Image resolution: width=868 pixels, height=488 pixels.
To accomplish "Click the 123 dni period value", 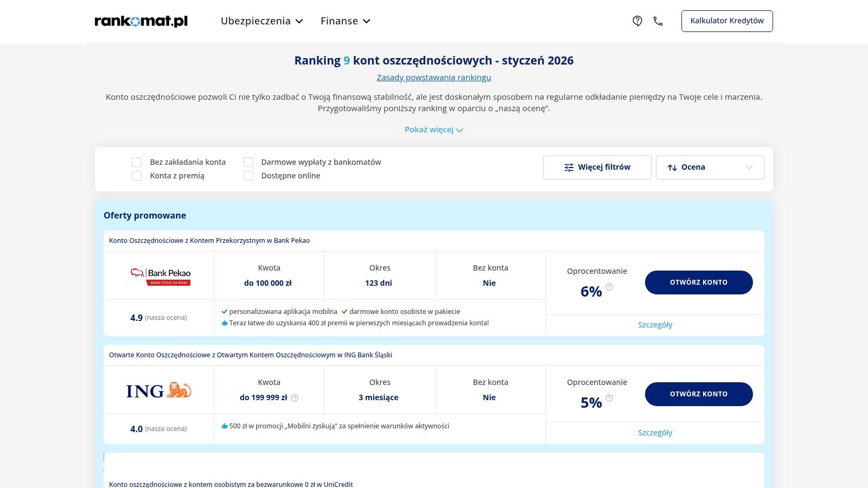I will click(379, 283).
